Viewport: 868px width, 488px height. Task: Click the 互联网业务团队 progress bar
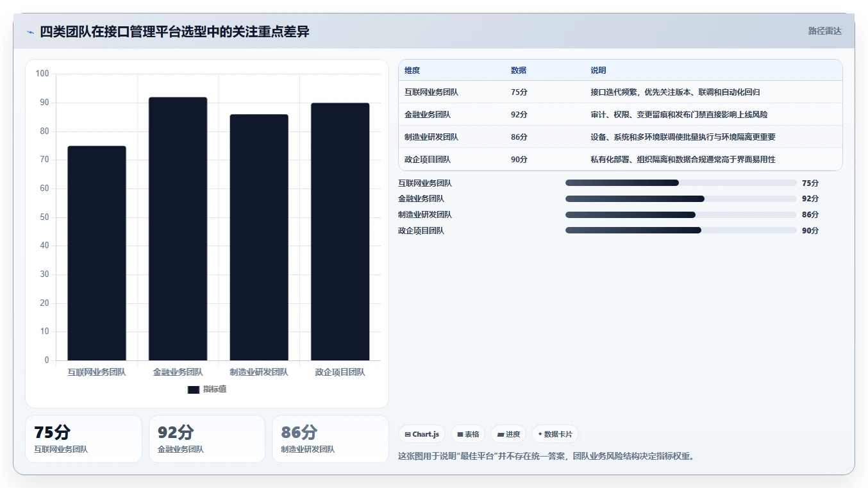pos(681,183)
